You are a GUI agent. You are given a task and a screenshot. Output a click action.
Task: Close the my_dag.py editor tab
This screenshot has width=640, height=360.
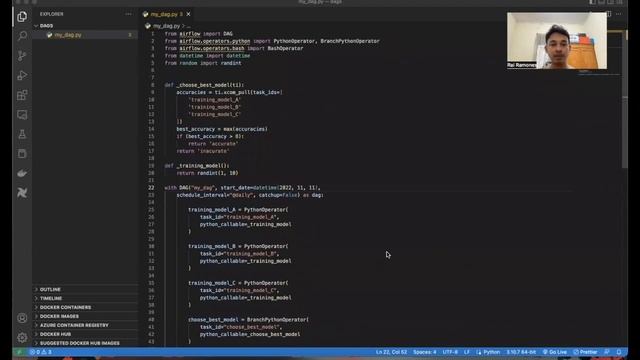click(188, 14)
